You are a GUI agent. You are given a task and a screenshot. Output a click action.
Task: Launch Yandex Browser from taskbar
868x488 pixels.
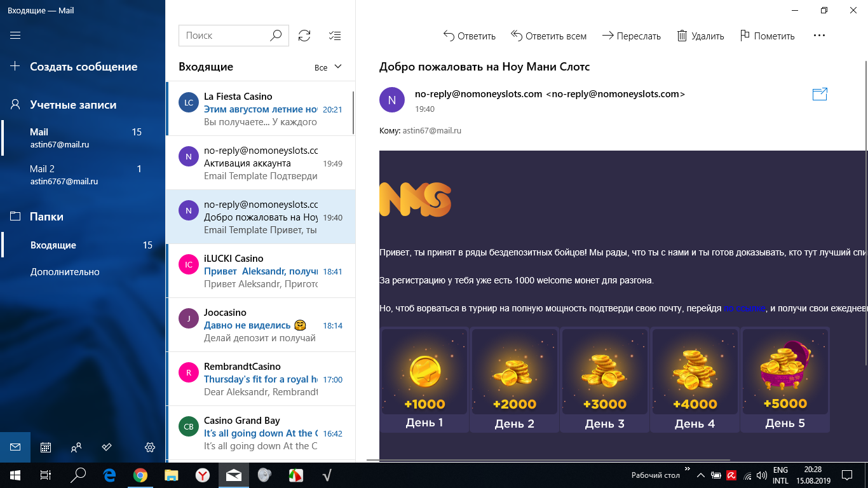pyautogui.click(x=203, y=475)
